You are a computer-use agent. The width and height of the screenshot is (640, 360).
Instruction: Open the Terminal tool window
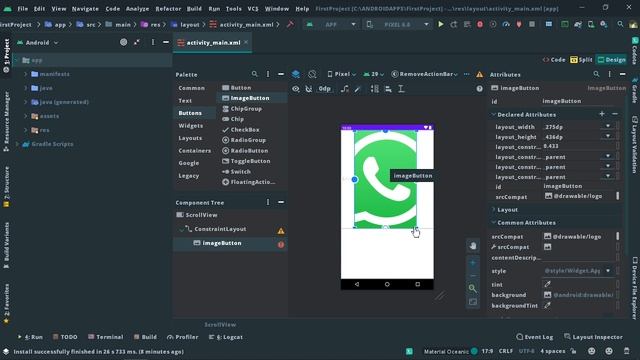click(106, 337)
